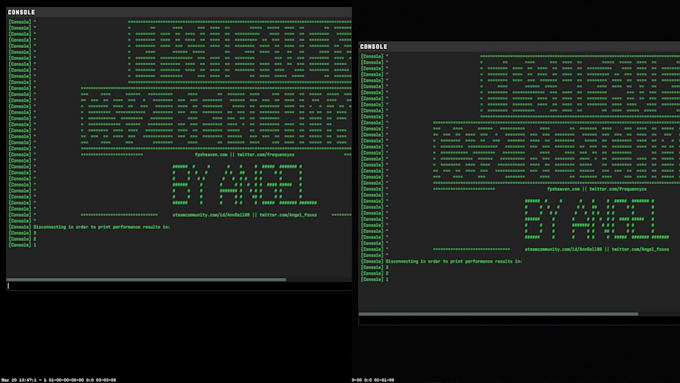Click the steamcommunity.com link line in the right console

click(597, 249)
